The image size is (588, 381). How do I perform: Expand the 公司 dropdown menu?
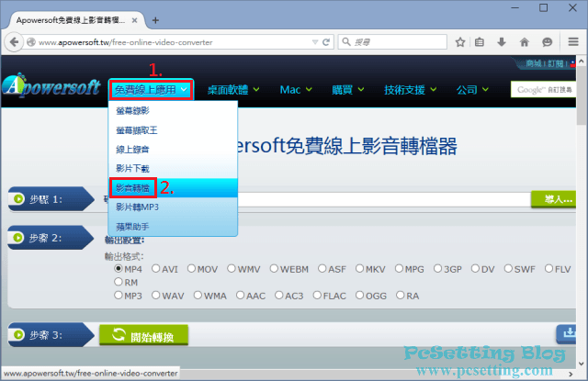click(472, 90)
